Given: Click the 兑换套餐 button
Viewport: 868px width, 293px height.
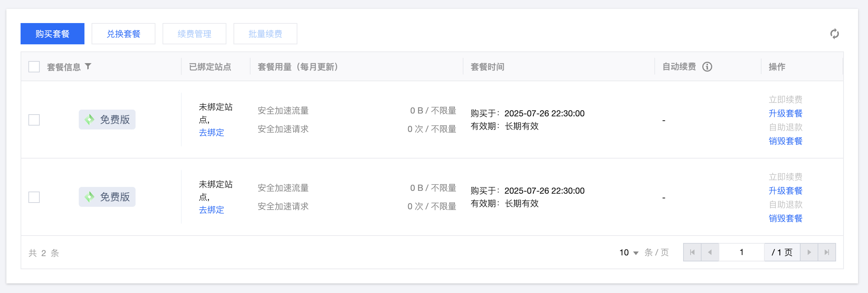Looking at the screenshot, I should pos(123,34).
